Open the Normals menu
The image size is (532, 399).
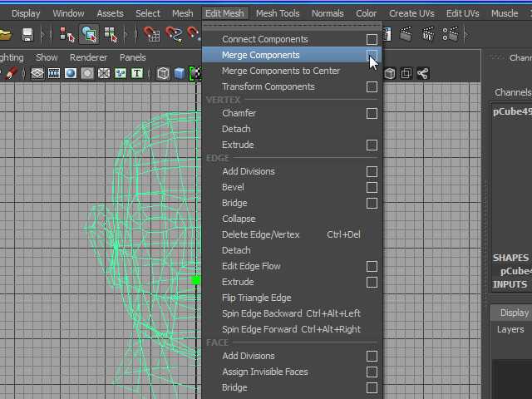point(328,13)
